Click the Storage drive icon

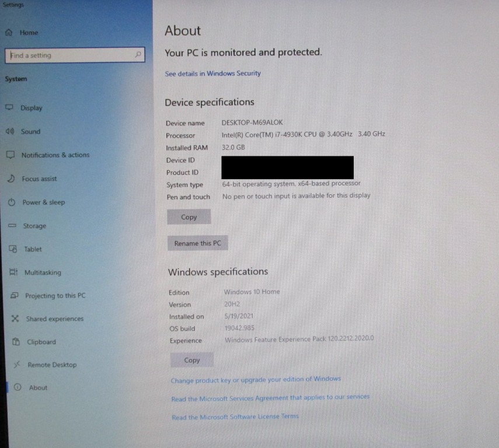pyautogui.click(x=12, y=226)
